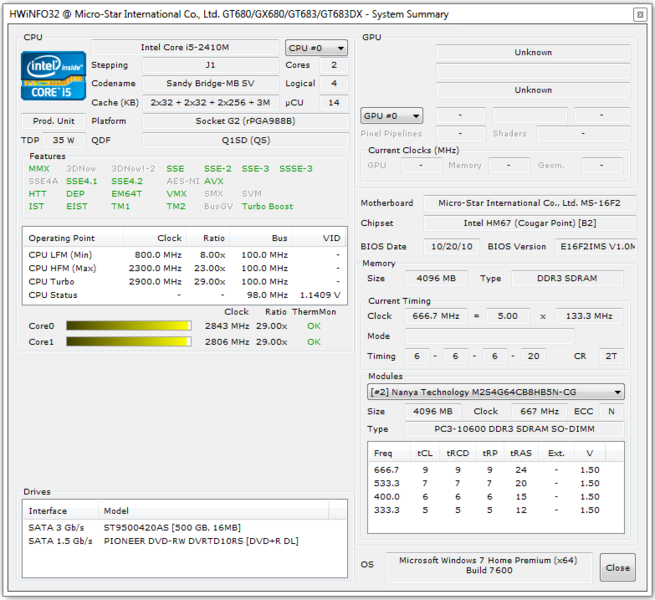Image resolution: width=655 pixels, height=600 pixels.
Task: Click the AVX feature label
Action: click(x=214, y=181)
